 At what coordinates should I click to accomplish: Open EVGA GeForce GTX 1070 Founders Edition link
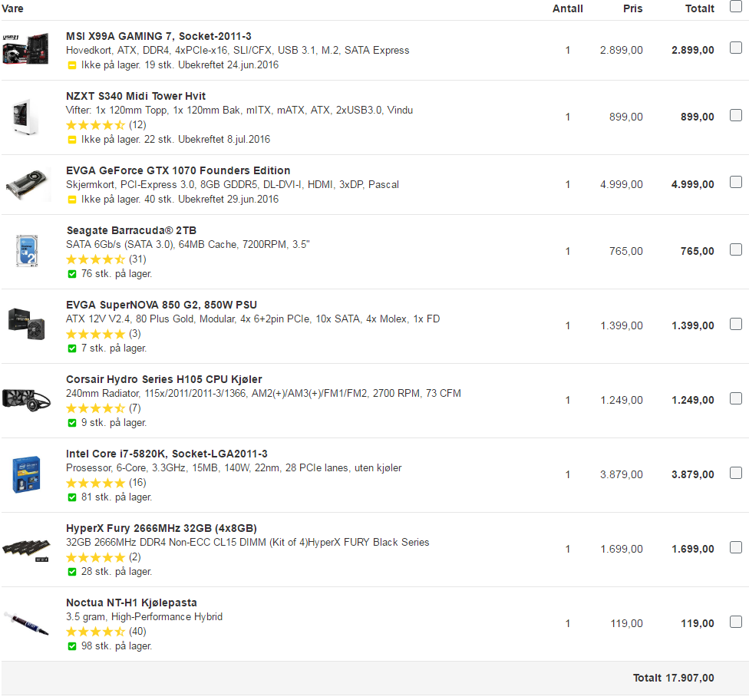tap(178, 170)
